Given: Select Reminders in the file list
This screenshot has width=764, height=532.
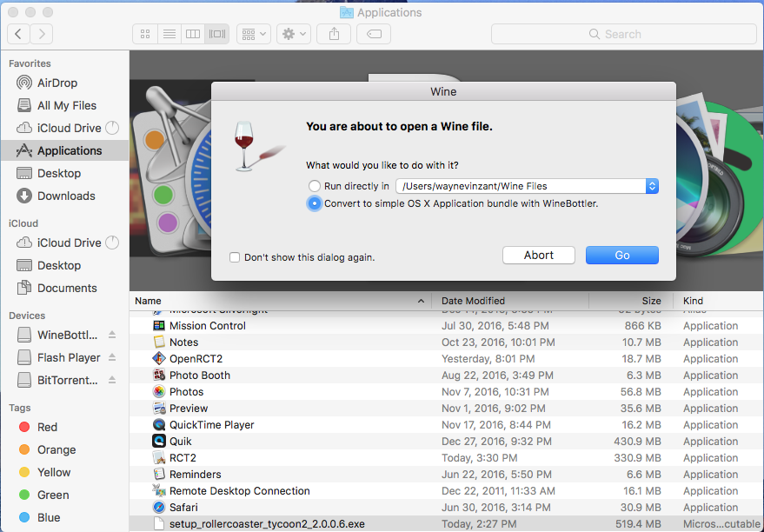Looking at the screenshot, I should click(446, 475).
